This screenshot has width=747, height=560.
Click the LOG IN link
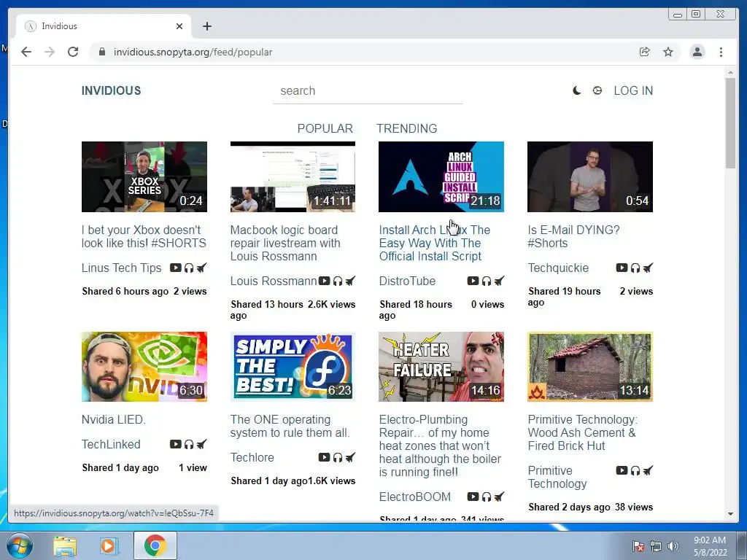tap(633, 90)
